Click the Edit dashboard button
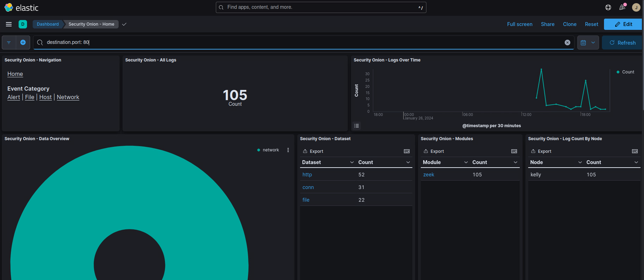This screenshot has height=280, width=644. (x=623, y=24)
